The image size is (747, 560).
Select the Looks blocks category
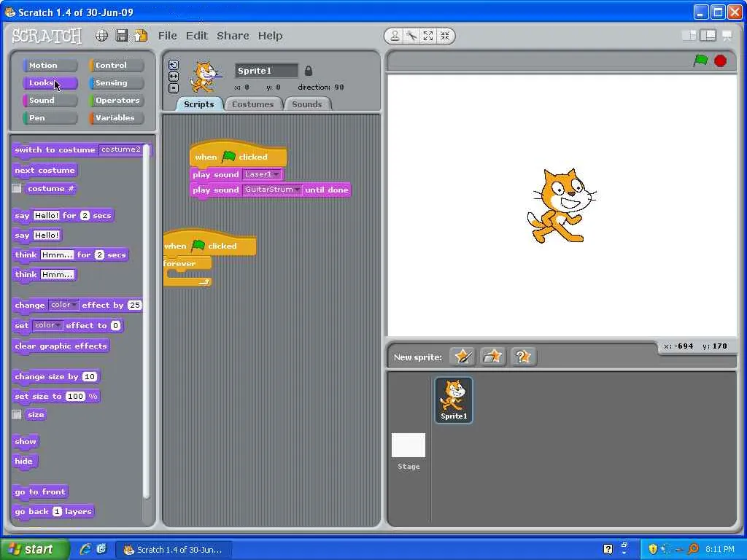pyautogui.click(x=50, y=83)
